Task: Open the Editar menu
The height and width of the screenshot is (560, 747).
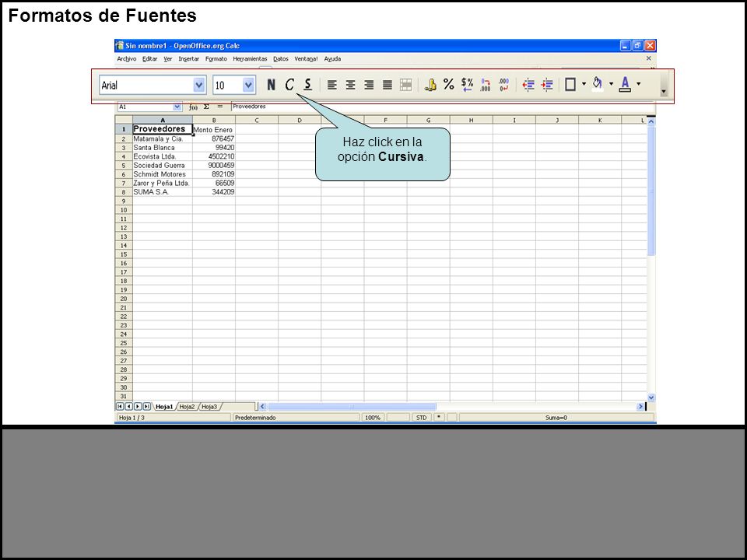Action: tap(150, 59)
